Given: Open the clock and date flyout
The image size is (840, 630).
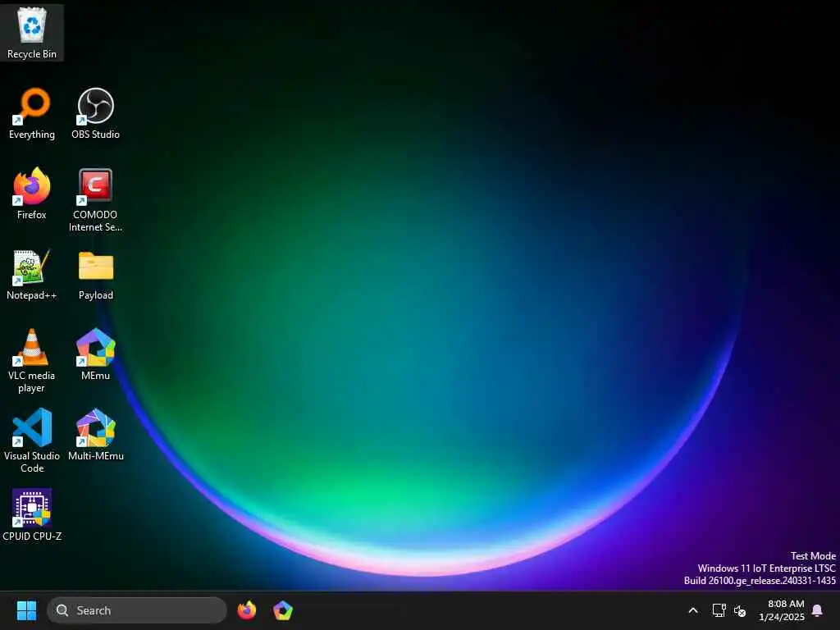Looking at the screenshot, I should pyautogui.click(x=782, y=610).
